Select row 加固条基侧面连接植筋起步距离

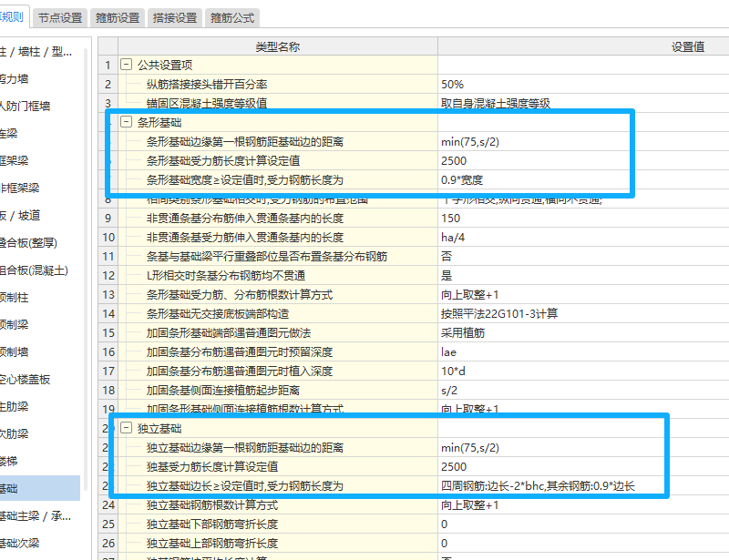(x=278, y=390)
